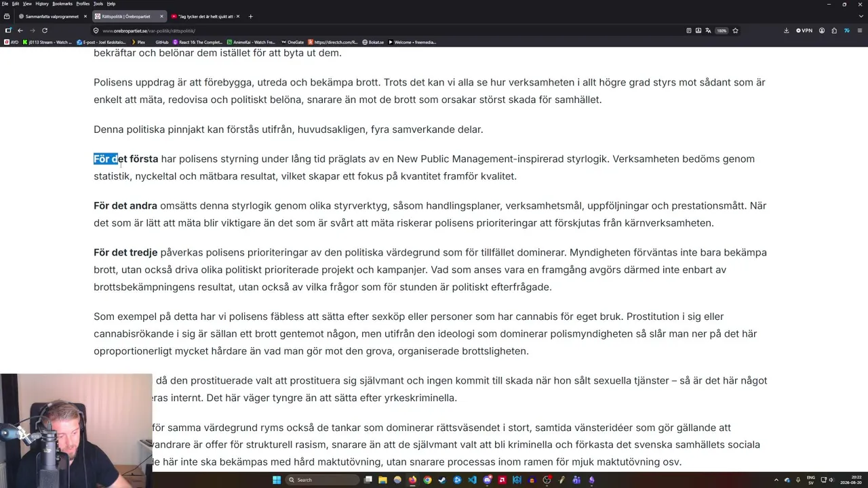This screenshot has height=488, width=868.
Task: Open the Firefox hamburger application menu
Action: [860, 30]
